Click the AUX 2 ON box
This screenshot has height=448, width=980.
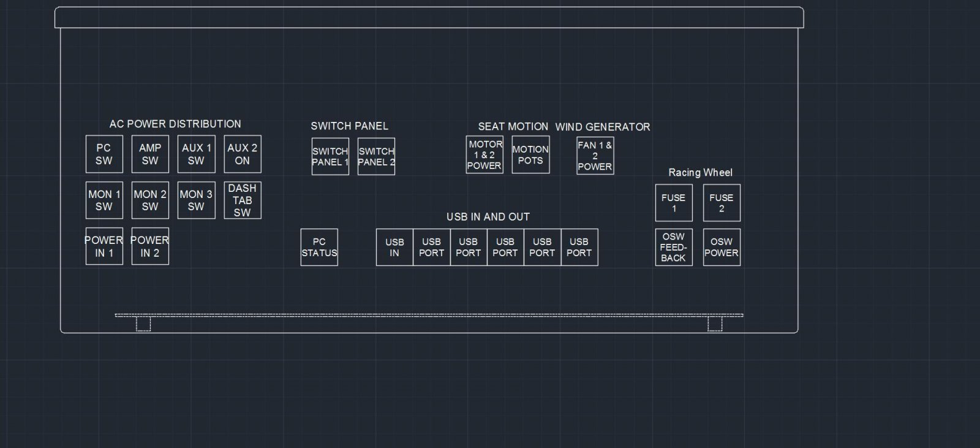pos(243,154)
